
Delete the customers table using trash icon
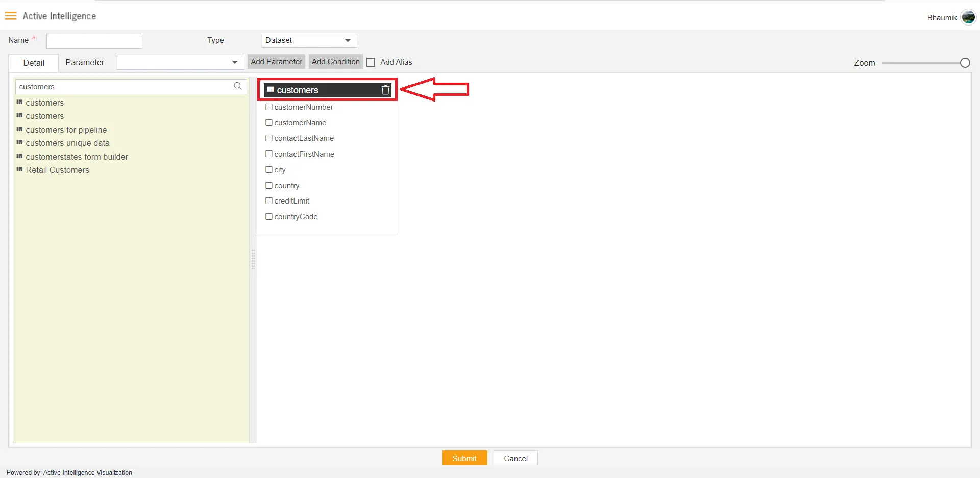point(385,90)
